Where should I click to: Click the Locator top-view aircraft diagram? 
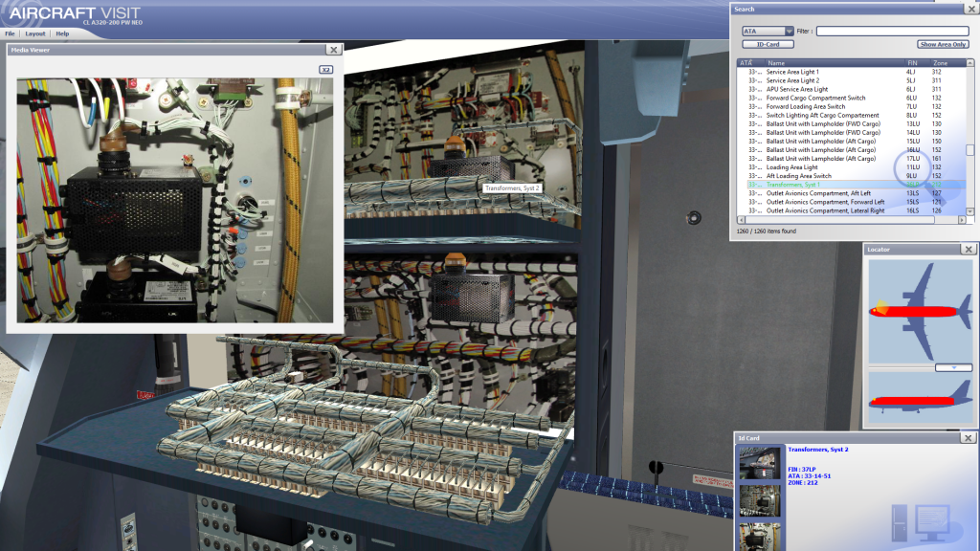tap(921, 312)
